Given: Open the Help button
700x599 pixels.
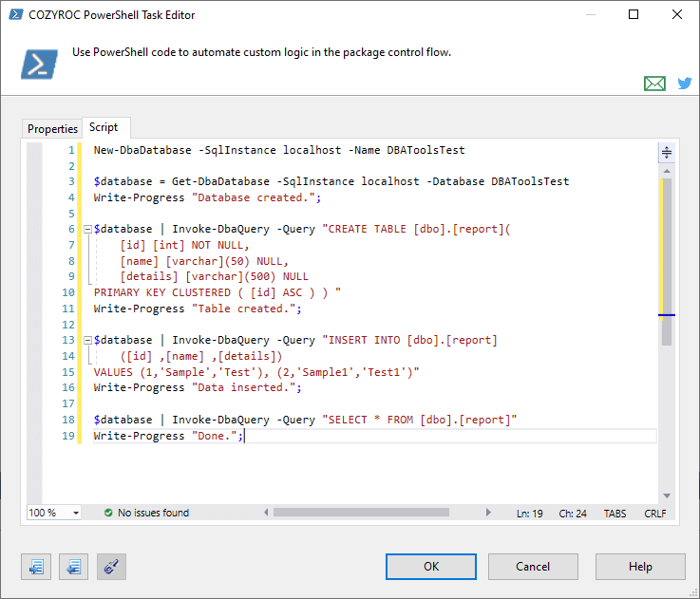Looking at the screenshot, I should (x=640, y=567).
